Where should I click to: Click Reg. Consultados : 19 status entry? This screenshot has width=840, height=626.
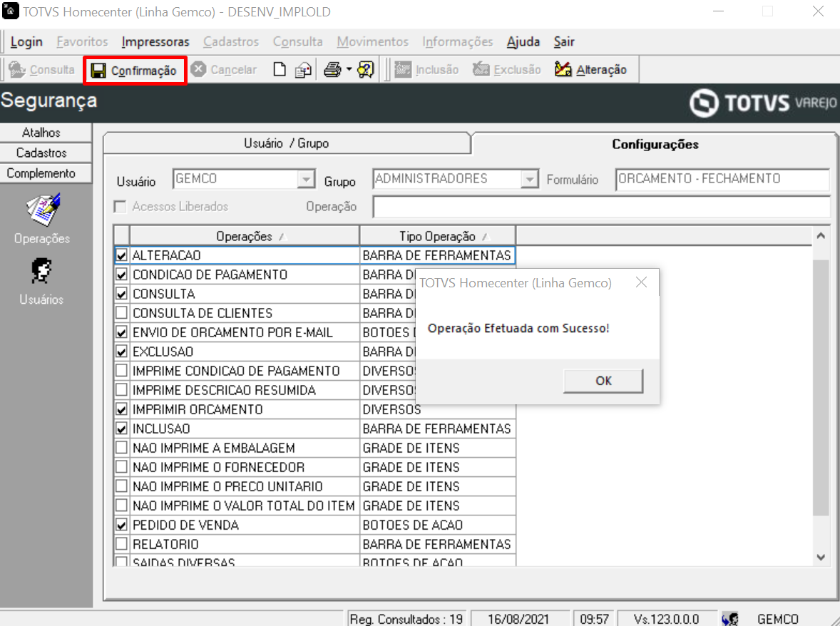click(406, 619)
